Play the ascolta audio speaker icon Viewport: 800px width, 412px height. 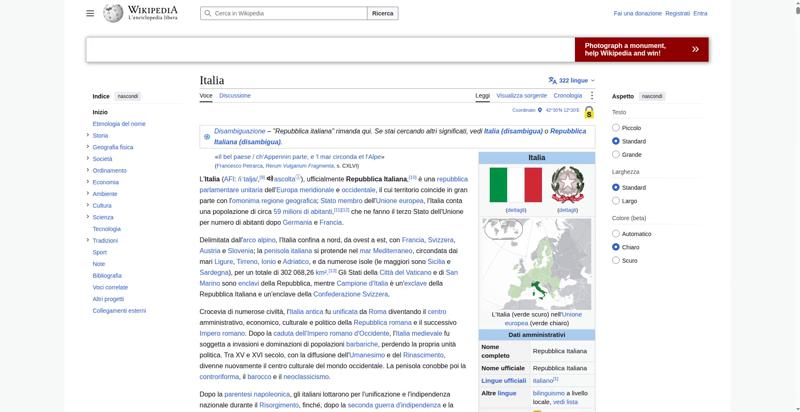click(x=270, y=178)
